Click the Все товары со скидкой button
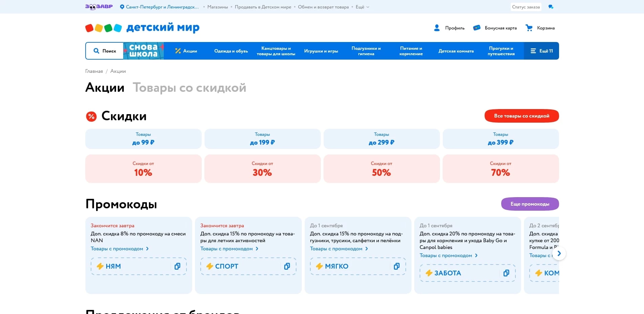Viewport: 644px width, 314px height. 521,116
